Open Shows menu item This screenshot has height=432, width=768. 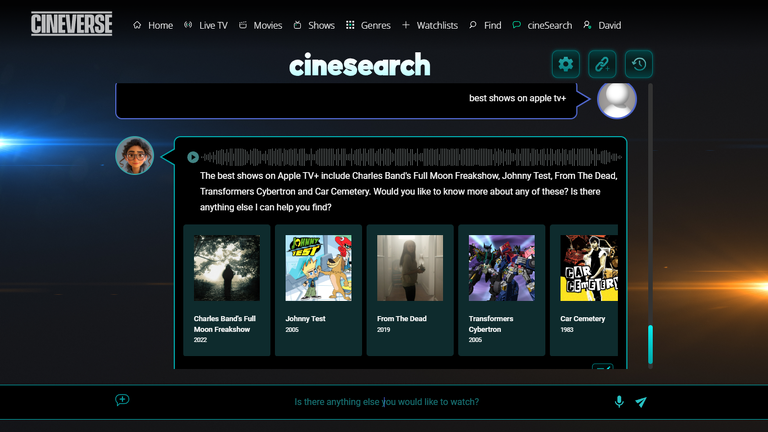click(314, 25)
